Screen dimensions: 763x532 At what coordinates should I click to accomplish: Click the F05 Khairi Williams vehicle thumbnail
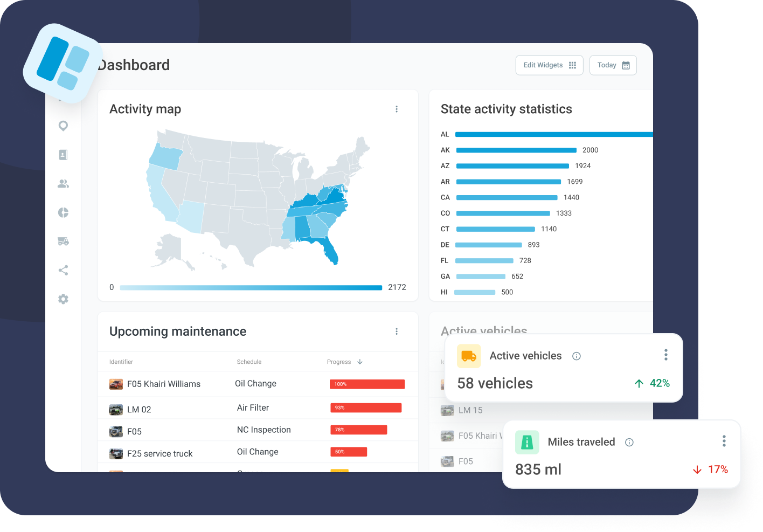116,384
